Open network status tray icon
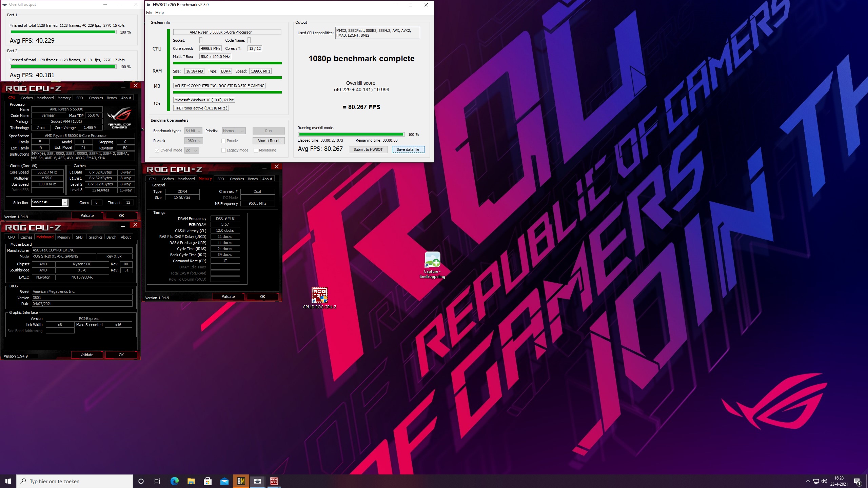The height and width of the screenshot is (488, 868). (816, 481)
